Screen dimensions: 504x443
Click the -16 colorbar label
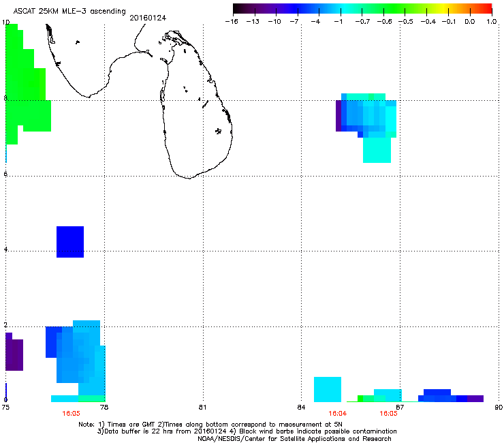(232, 22)
